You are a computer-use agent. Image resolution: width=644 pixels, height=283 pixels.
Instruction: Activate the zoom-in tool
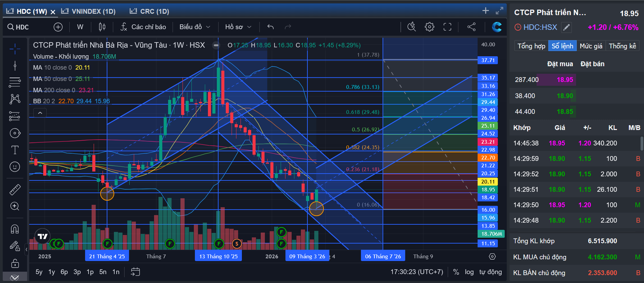[x=15, y=206]
